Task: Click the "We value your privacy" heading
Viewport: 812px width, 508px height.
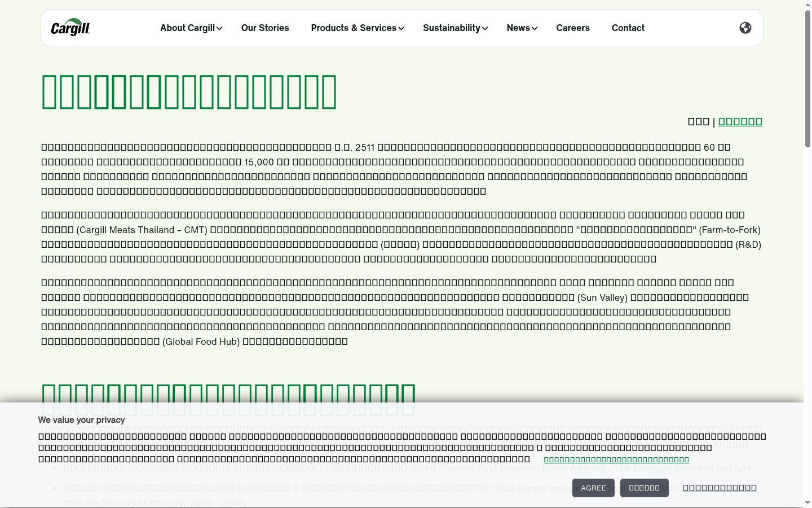Action: pos(81,420)
